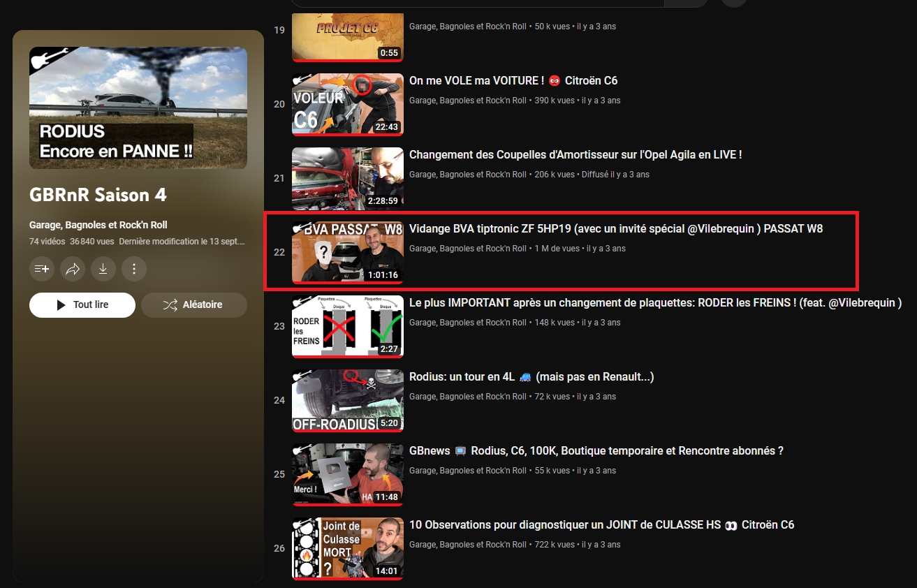The image size is (917, 588).
Task: Open the channel link under GBRnR Saison 4
Action: point(98,225)
